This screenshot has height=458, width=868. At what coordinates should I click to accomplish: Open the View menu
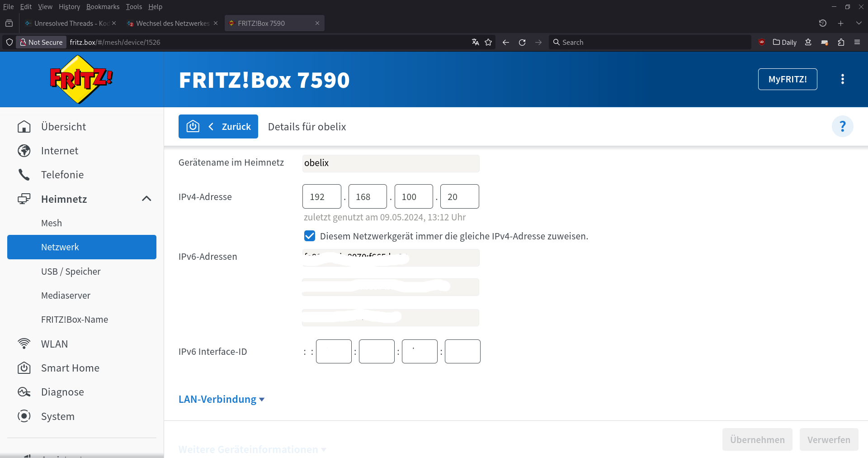(x=45, y=7)
